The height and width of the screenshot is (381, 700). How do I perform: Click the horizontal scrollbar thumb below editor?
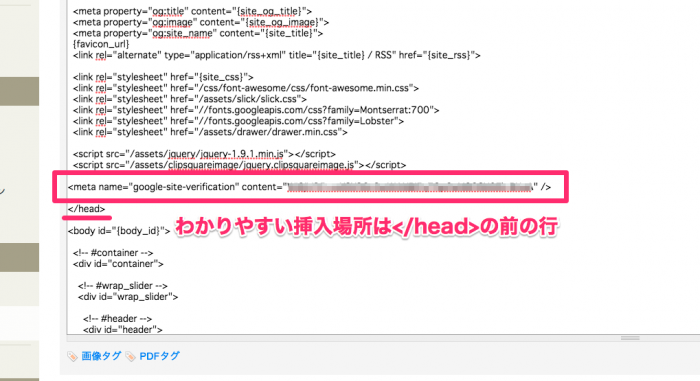[630, 338]
